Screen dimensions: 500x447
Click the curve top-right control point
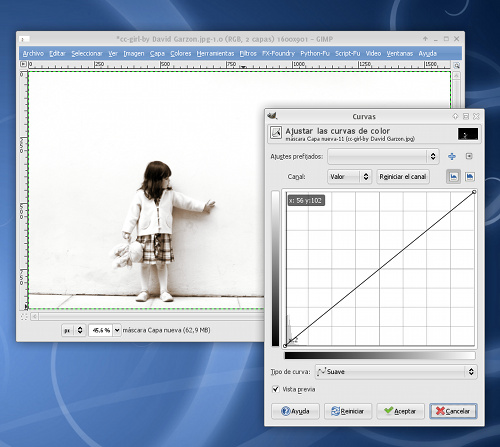(474, 192)
